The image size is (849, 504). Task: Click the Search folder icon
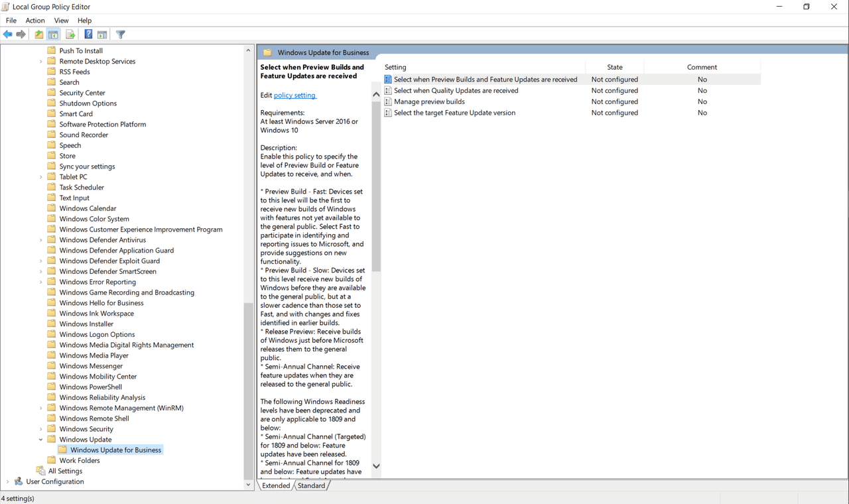(52, 82)
